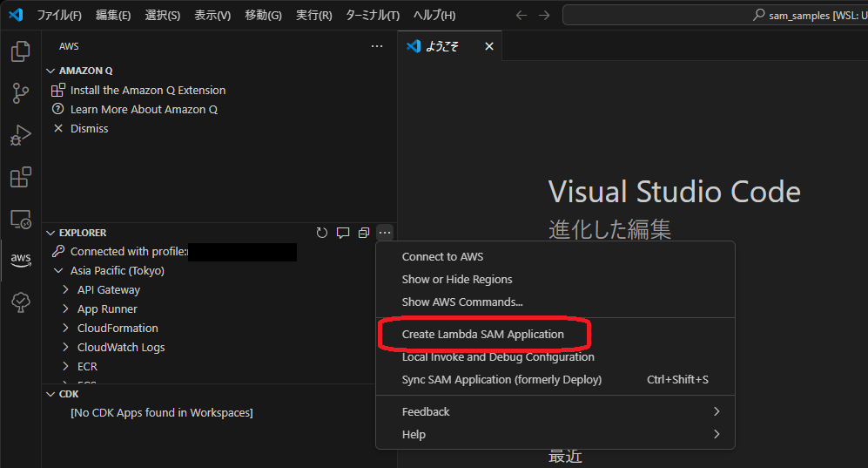Viewport: 868px width, 468px height.
Task: Collapse the EXPLORER section
Action: pos(50,233)
